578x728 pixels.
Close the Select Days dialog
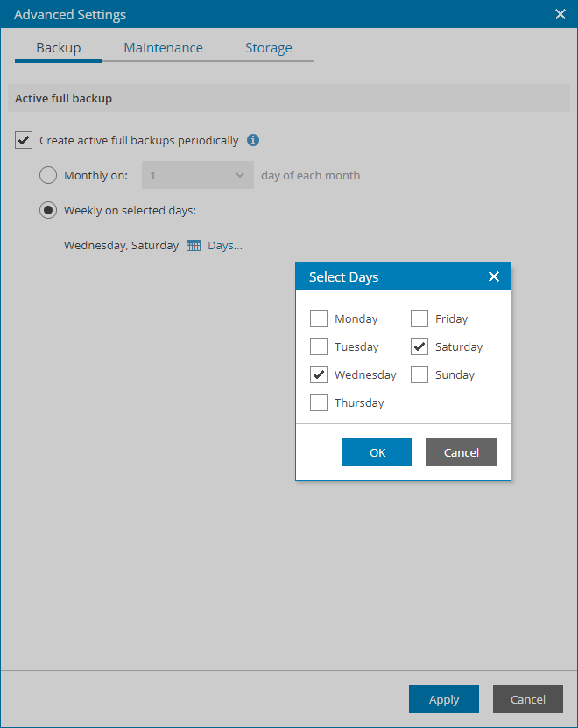494,276
